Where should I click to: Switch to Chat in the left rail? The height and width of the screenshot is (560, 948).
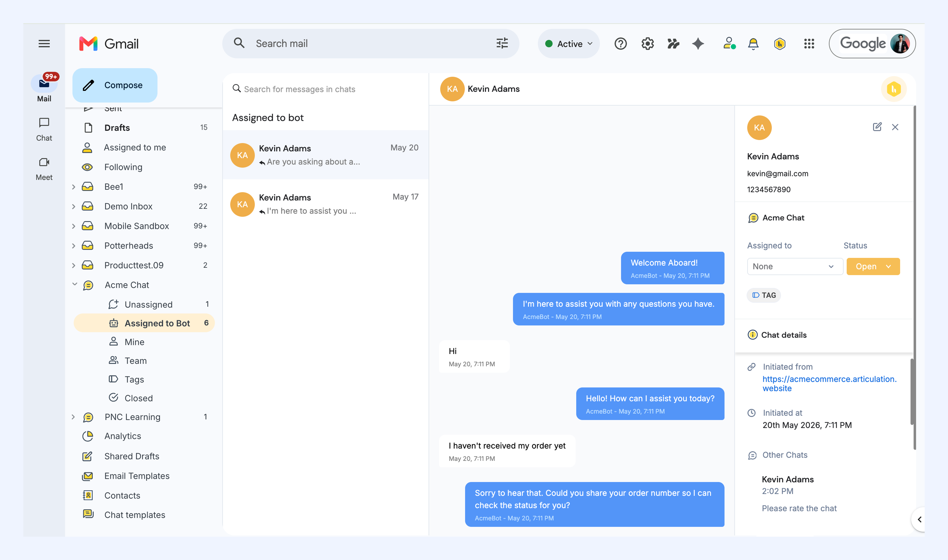tap(44, 129)
